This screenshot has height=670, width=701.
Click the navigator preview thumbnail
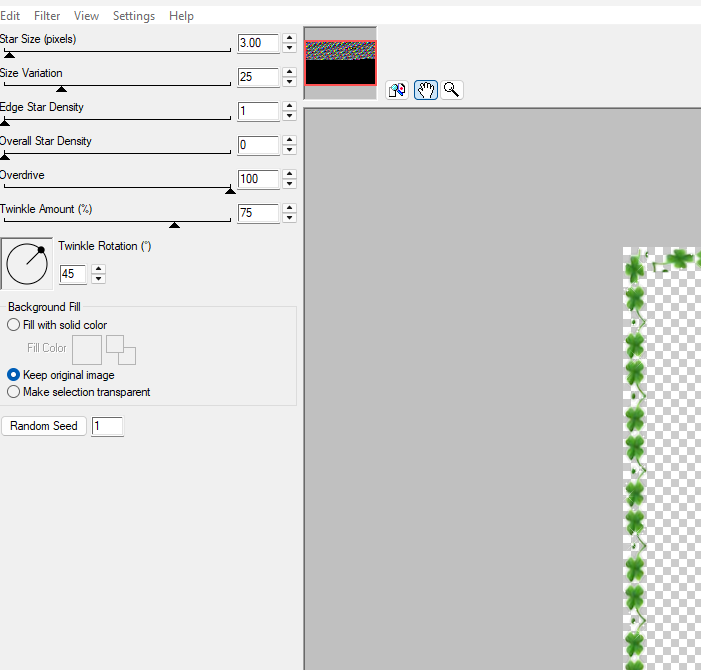[340, 63]
